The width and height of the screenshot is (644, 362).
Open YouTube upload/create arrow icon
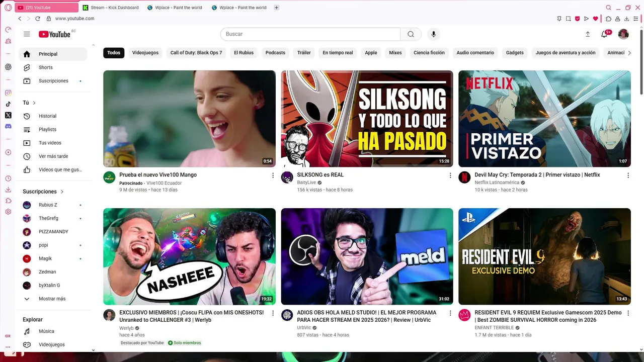587,34
